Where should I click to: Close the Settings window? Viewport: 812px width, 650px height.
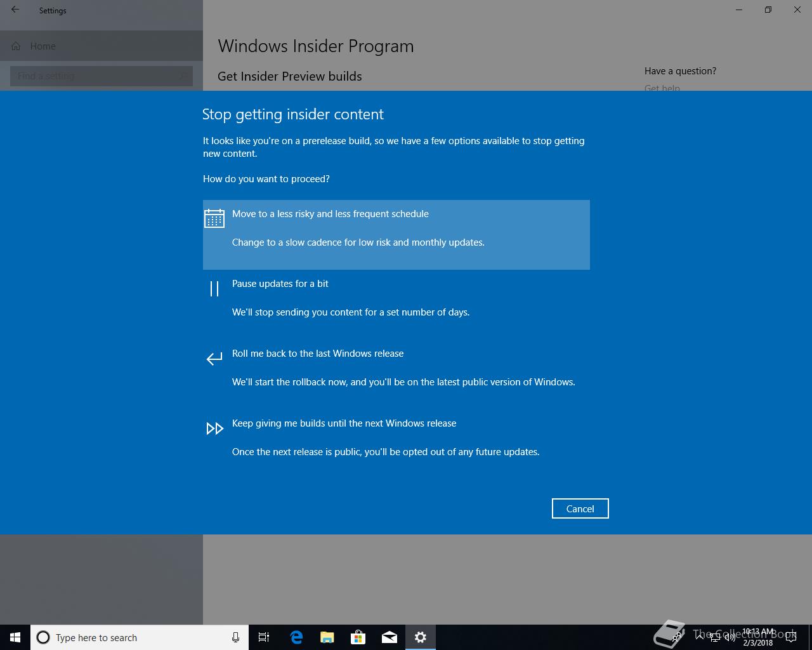pyautogui.click(x=797, y=10)
